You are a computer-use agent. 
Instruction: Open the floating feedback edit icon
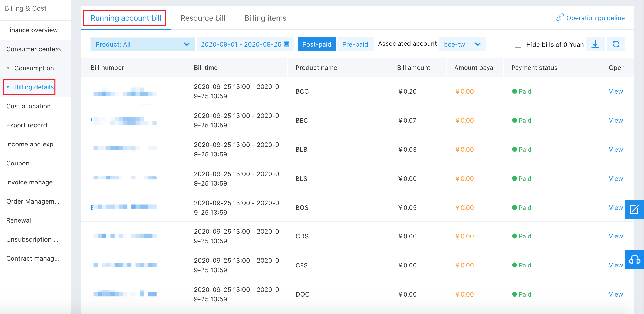tap(634, 209)
